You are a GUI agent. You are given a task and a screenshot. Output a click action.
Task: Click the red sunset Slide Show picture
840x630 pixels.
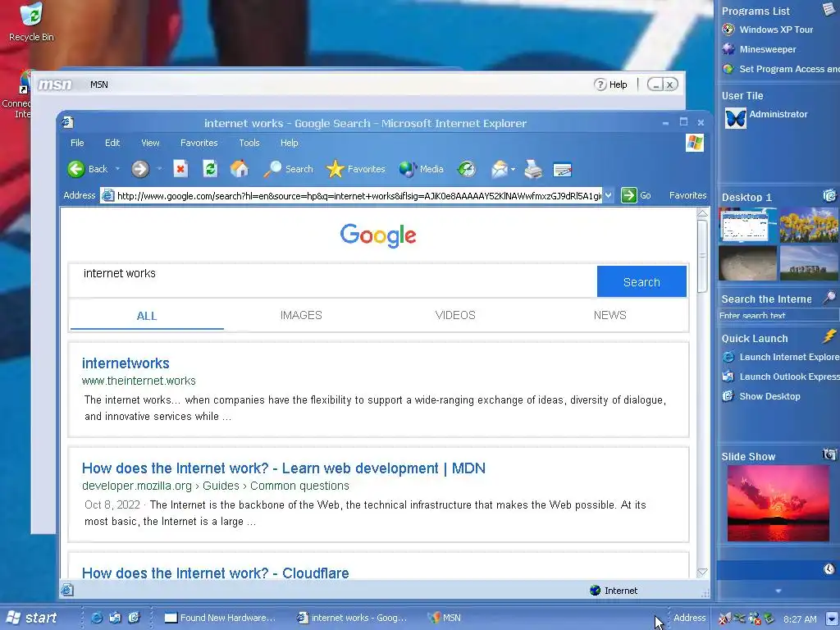tap(778, 503)
